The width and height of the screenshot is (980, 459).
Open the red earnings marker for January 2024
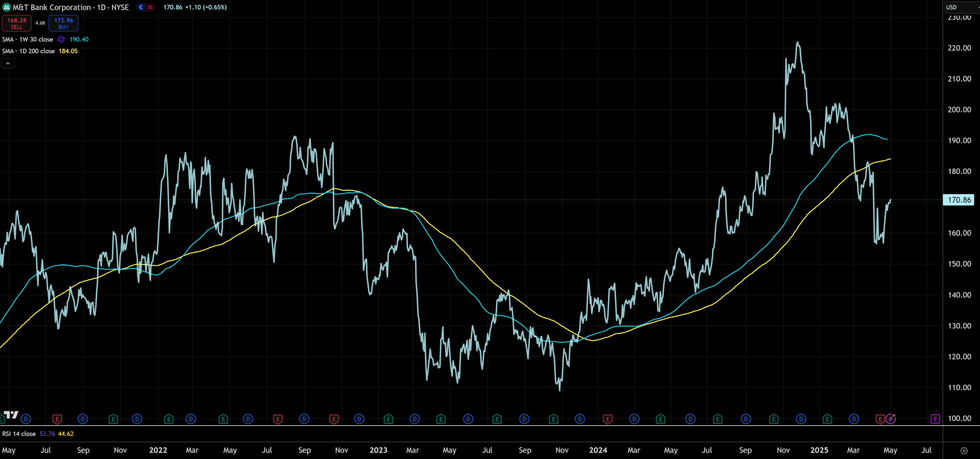tap(608, 419)
